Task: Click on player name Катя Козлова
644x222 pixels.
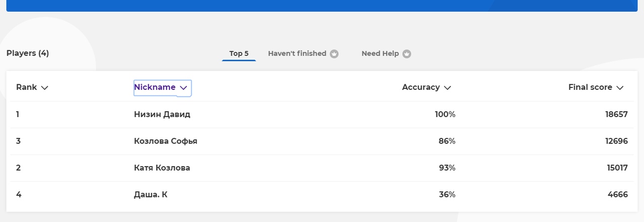Action: [162, 168]
